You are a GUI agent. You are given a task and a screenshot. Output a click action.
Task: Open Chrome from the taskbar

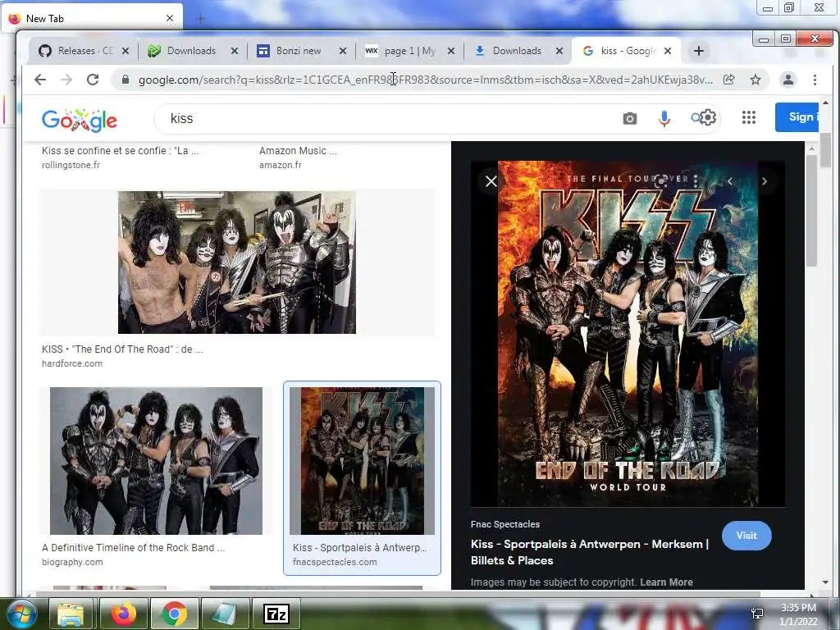(x=174, y=614)
